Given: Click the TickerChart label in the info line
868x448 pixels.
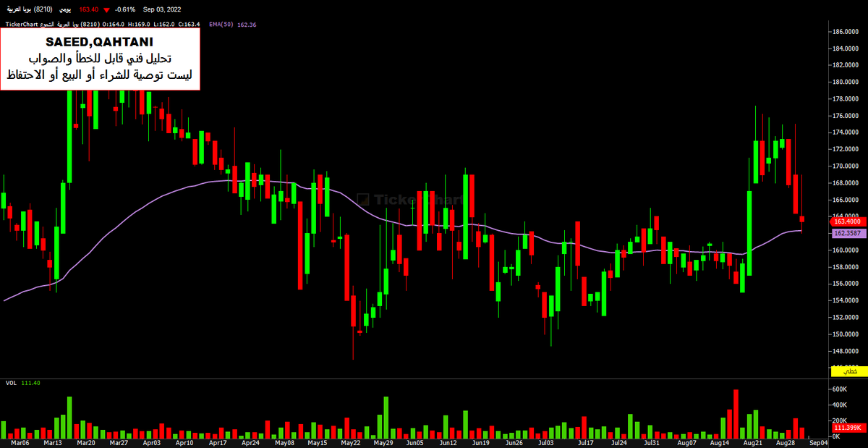Looking at the screenshot, I should click(x=21, y=25).
